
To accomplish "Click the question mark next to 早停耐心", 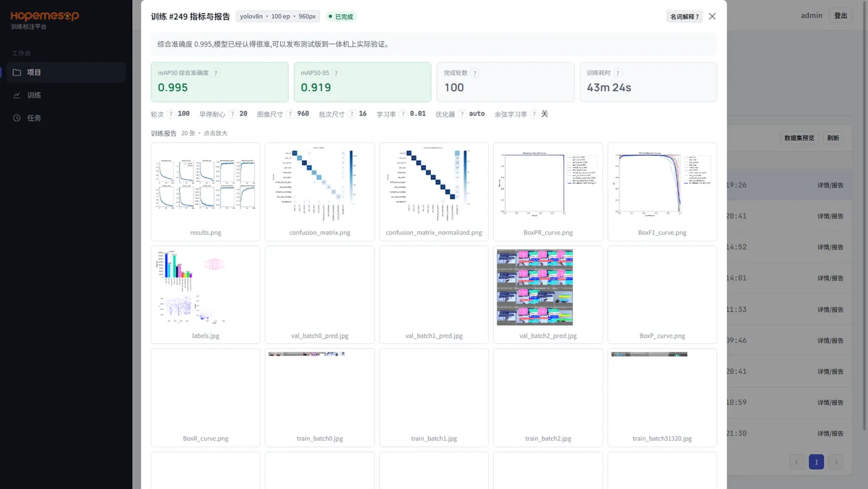I will tap(232, 114).
